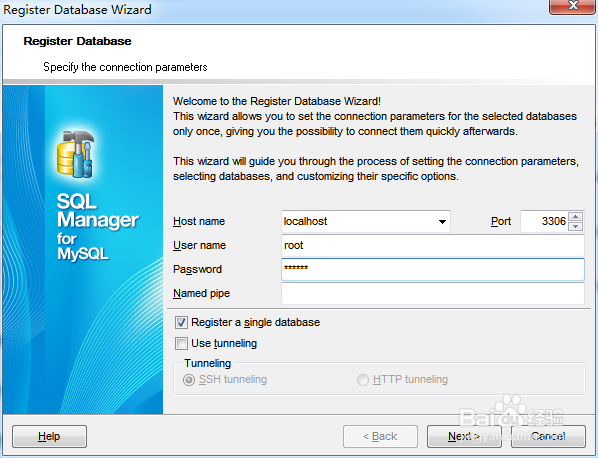Viewport: 598px width, 458px height.
Task: Select the SSH tunneling radio button
Action: [x=189, y=380]
